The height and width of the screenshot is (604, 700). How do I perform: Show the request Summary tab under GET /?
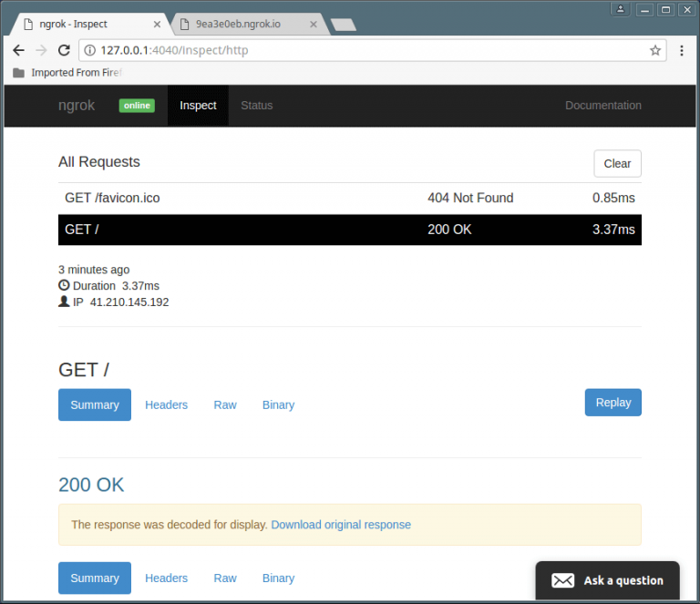[95, 405]
